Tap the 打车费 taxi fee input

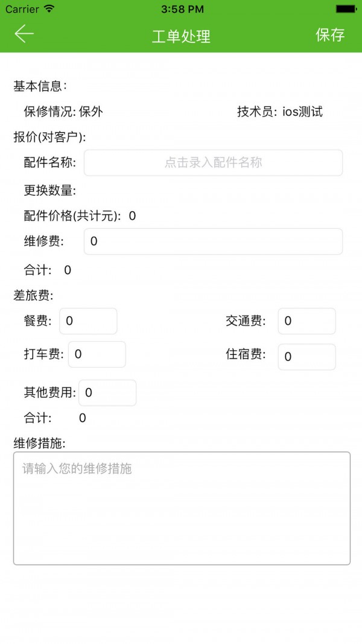point(97,354)
